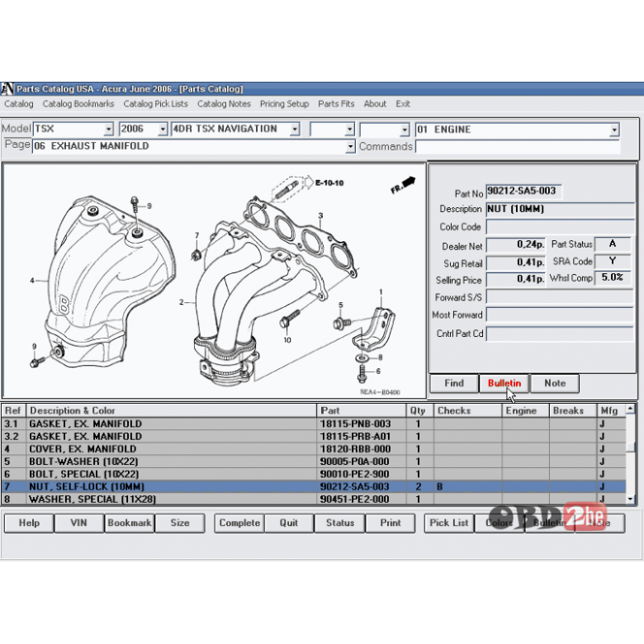
Task: Click the VIN button
Action: point(79,523)
